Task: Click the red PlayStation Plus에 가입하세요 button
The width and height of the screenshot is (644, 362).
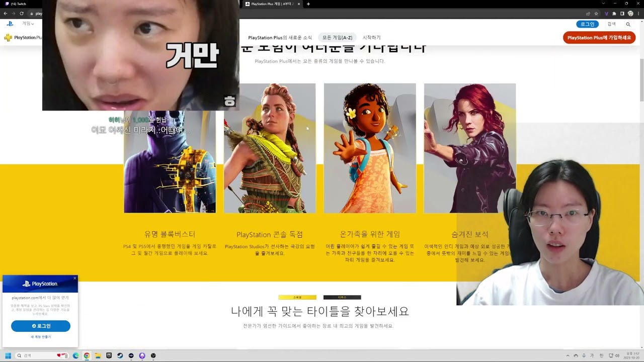Action: (x=599, y=38)
